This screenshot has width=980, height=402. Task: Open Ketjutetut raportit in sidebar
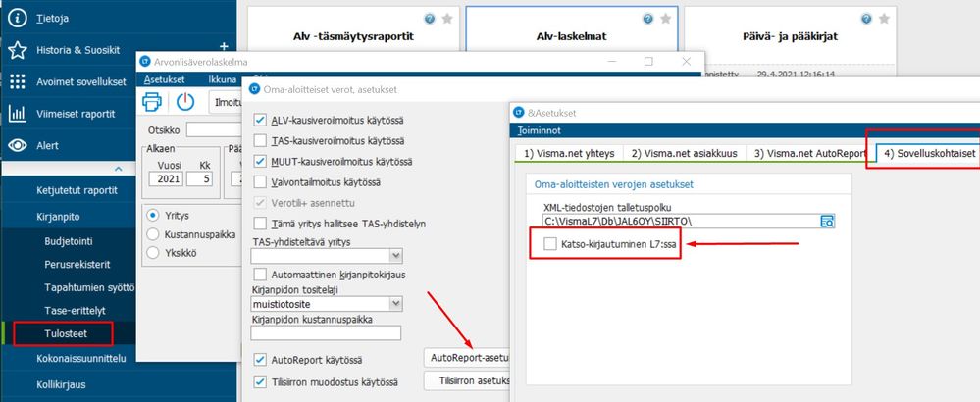77,190
